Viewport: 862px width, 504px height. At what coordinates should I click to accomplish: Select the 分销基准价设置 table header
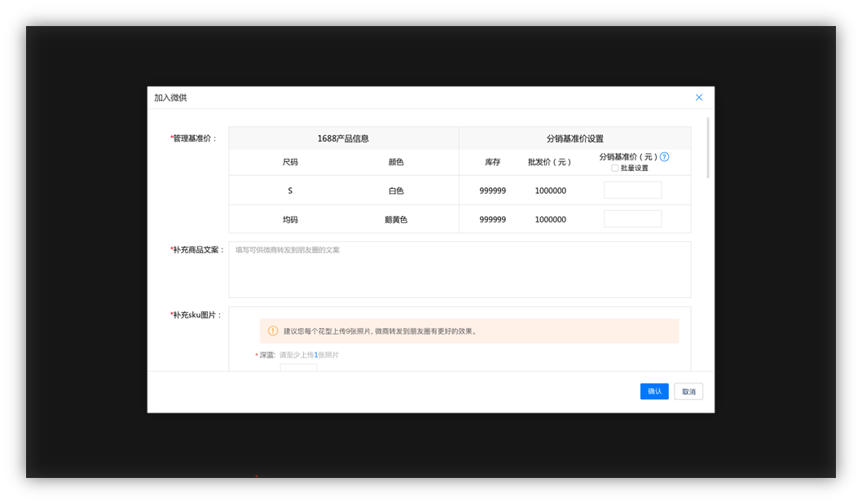574,138
